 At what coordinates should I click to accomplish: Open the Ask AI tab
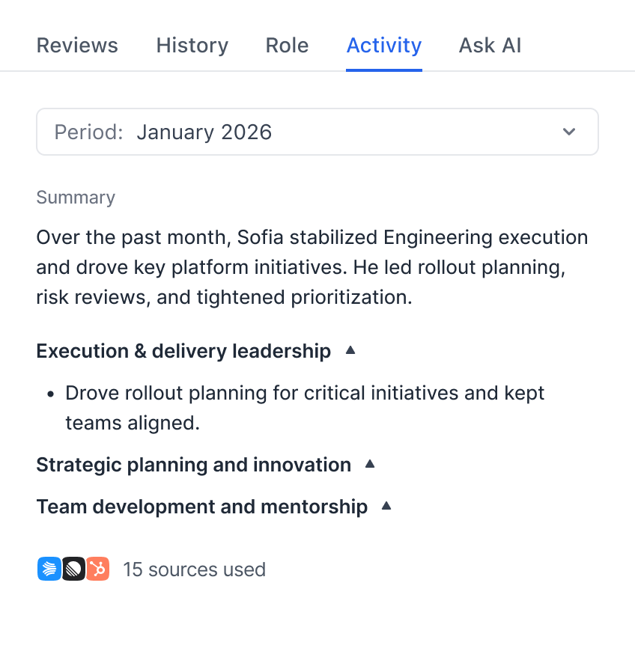tap(490, 46)
